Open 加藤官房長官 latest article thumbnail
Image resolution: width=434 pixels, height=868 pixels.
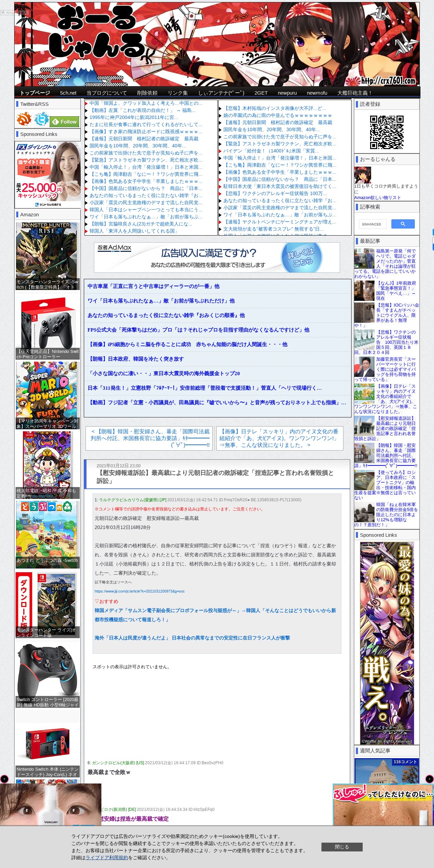[364, 367]
